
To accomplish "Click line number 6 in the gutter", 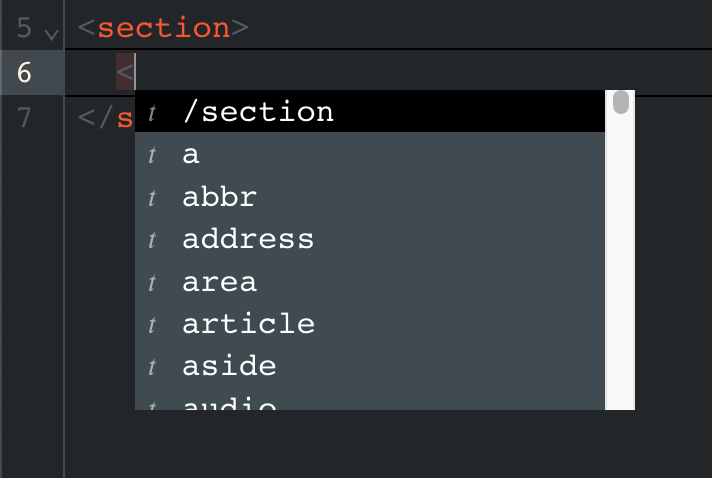I will [x=24, y=73].
